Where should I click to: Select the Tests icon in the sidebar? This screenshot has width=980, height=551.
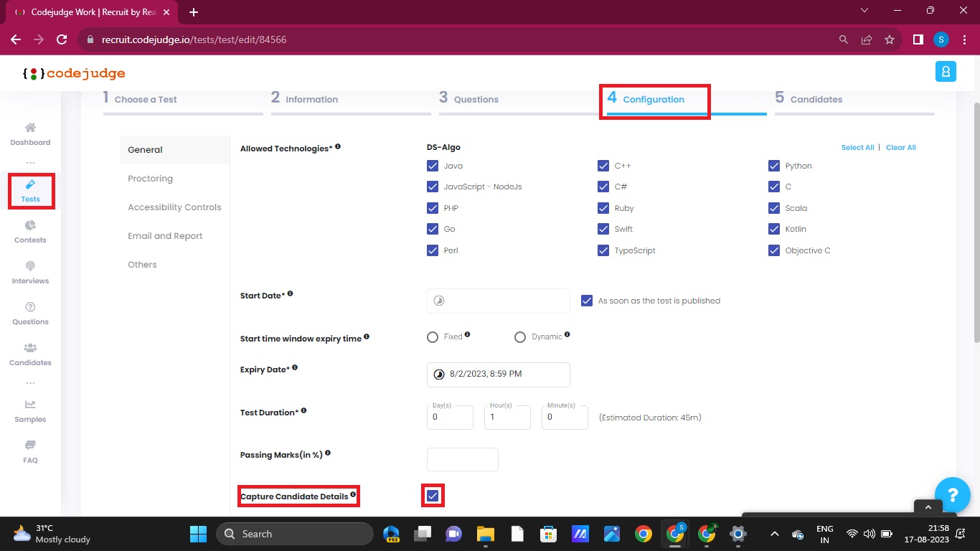pos(30,191)
